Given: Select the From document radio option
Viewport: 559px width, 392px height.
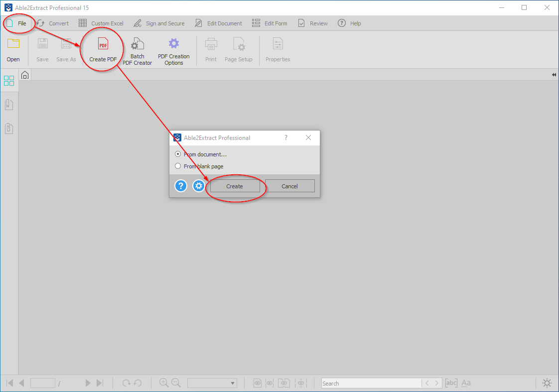Looking at the screenshot, I should coord(178,154).
